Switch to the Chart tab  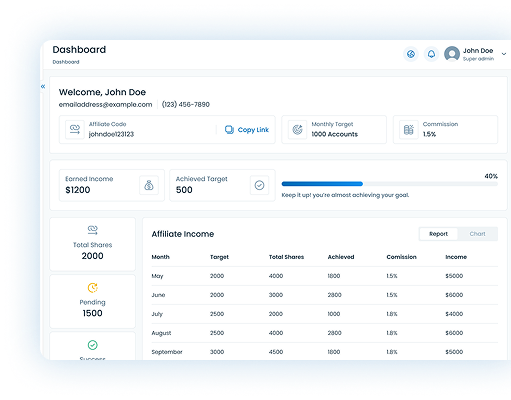(x=477, y=234)
